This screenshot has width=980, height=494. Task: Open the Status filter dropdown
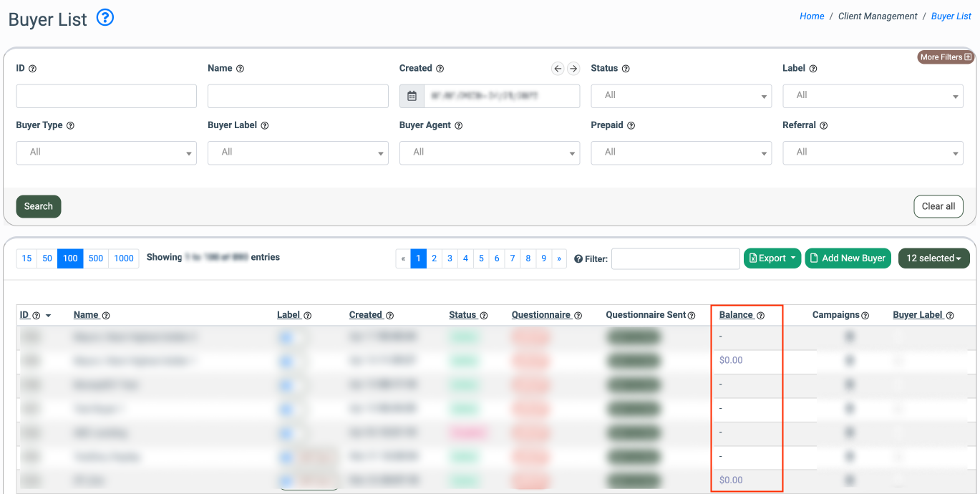[x=681, y=96]
